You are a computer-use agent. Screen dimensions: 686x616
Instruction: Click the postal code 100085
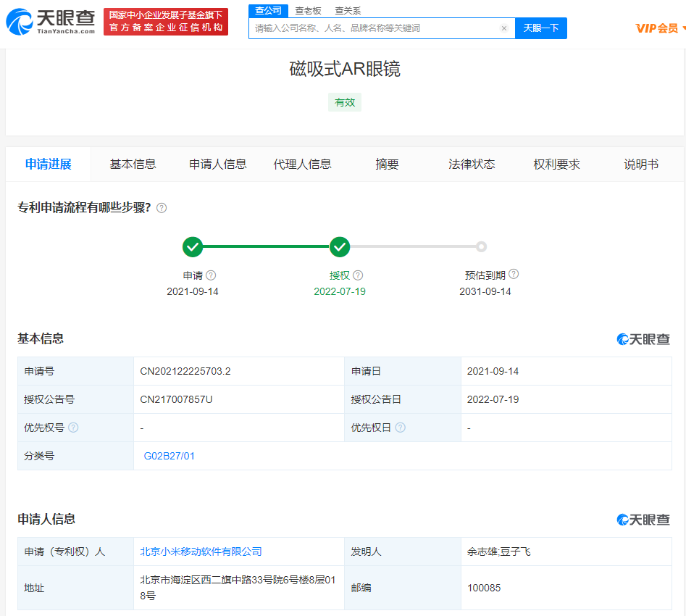point(483,588)
